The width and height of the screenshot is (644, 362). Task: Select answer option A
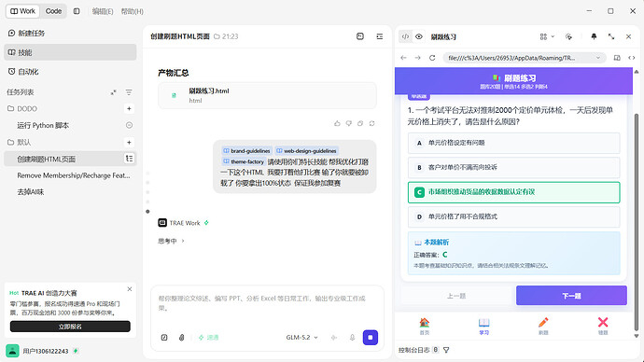514,143
